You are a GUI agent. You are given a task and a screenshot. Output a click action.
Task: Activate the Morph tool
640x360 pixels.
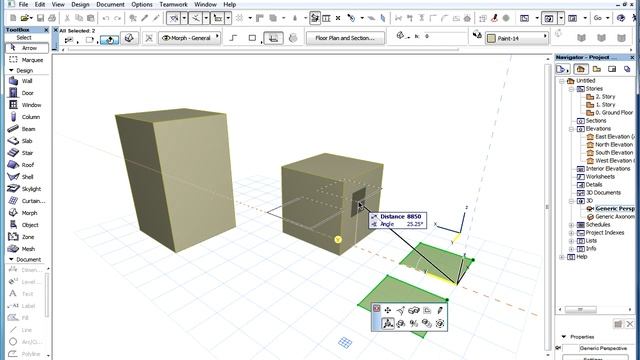tap(27, 213)
